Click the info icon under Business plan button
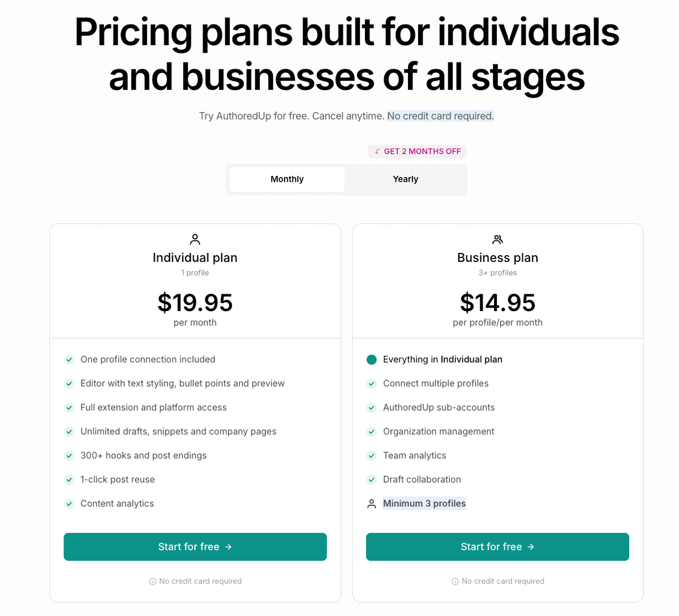Image resolution: width=679 pixels, height=616 pixels. click(455, 581)
